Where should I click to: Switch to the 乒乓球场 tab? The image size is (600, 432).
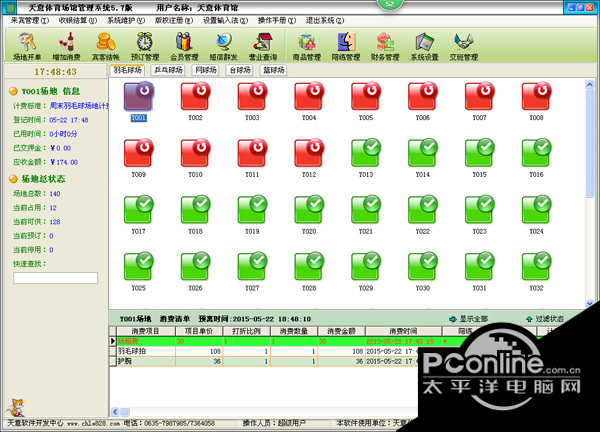[x=169, y=70]
